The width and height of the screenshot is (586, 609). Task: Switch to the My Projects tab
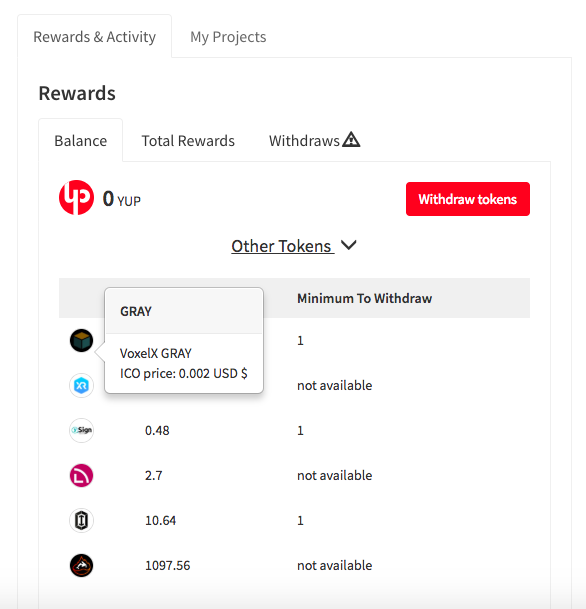[228, 37]
